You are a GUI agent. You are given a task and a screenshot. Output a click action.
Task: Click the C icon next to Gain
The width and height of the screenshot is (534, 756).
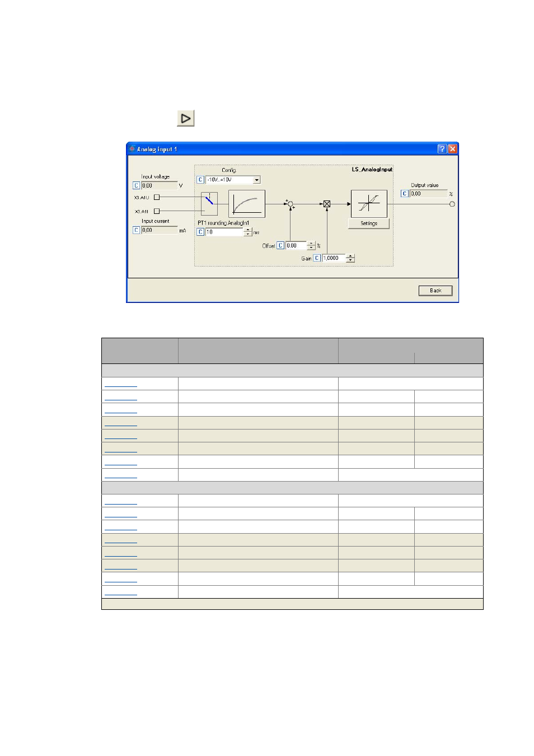(317, 258)
